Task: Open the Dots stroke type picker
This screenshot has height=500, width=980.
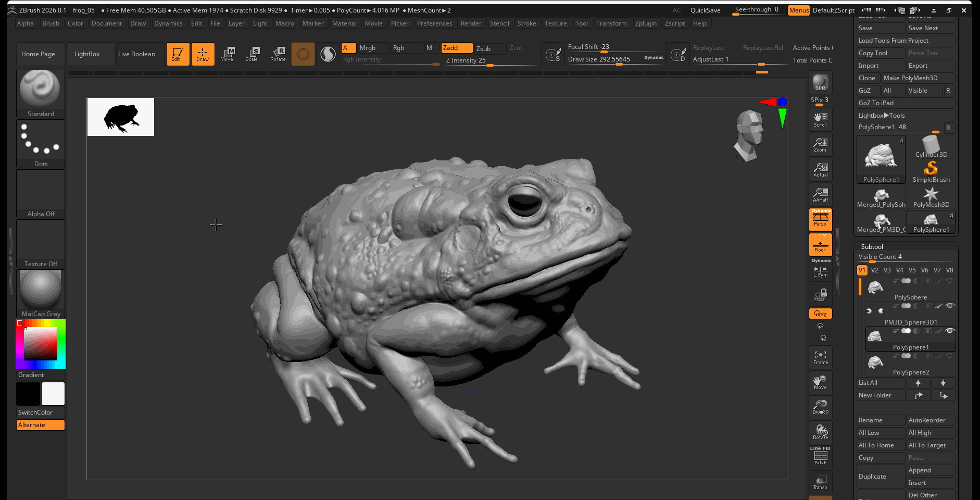Action: click(41, 143)
